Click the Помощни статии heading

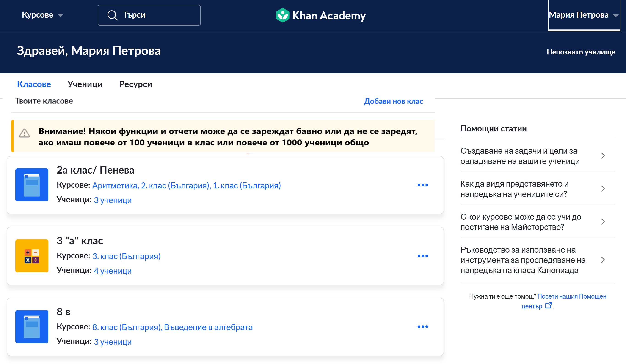tap(493, 128)
